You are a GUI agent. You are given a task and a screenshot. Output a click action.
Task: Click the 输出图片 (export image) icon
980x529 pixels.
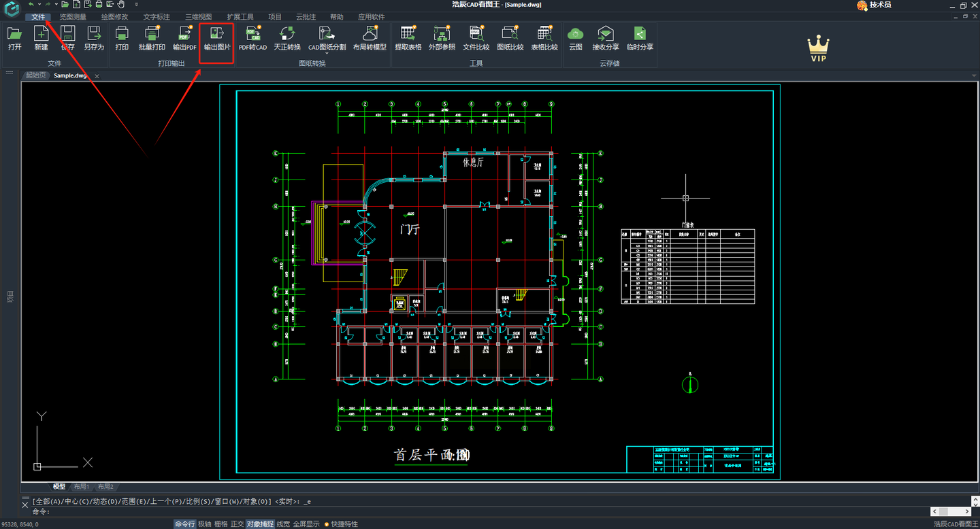[217, 39]
